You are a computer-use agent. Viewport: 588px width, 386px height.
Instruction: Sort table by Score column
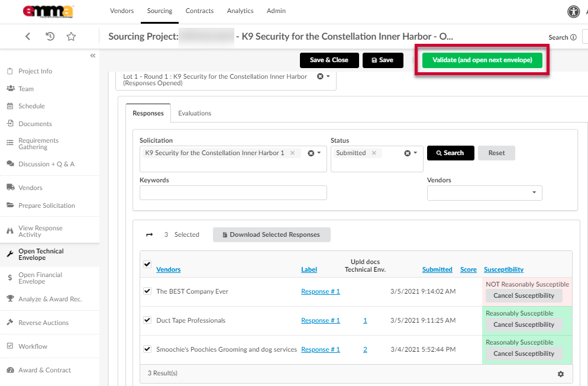(469, 269)
